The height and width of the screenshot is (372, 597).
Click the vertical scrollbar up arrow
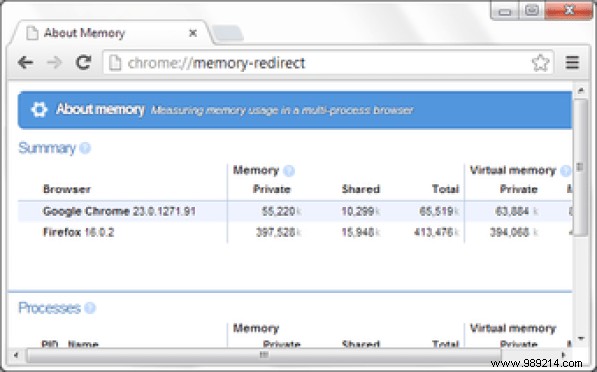tap(581, 90)
